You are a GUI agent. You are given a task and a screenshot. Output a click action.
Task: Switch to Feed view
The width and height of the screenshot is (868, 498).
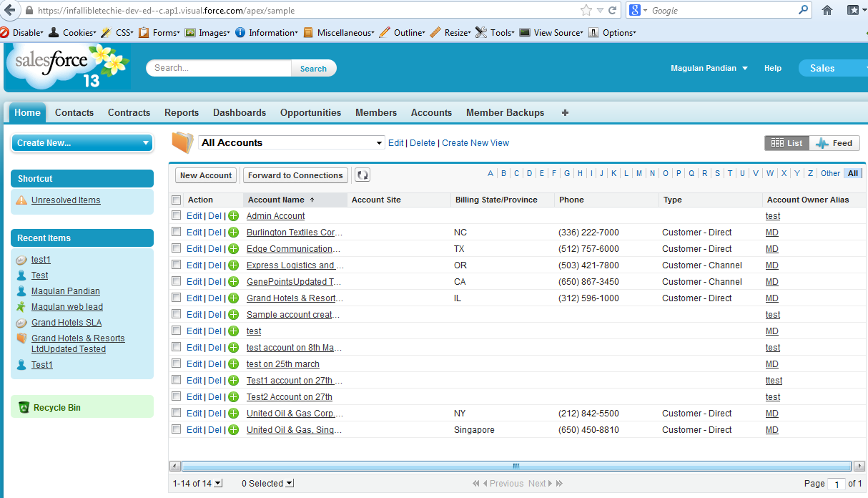click(x=834, y=143)
